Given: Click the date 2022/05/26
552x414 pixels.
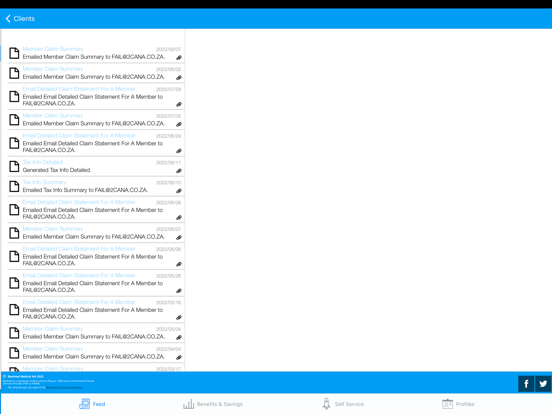Looking at the screenshot, I should [x=168, y=276].
